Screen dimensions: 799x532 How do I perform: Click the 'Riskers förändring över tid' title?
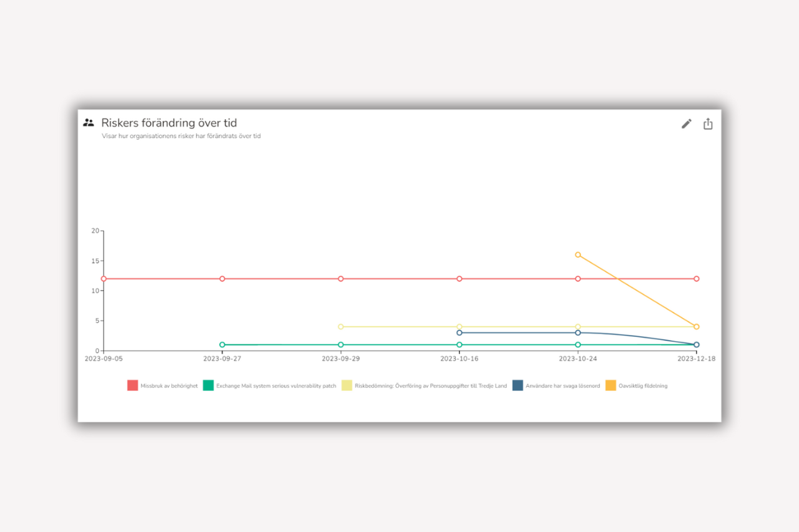click(169, 123)
